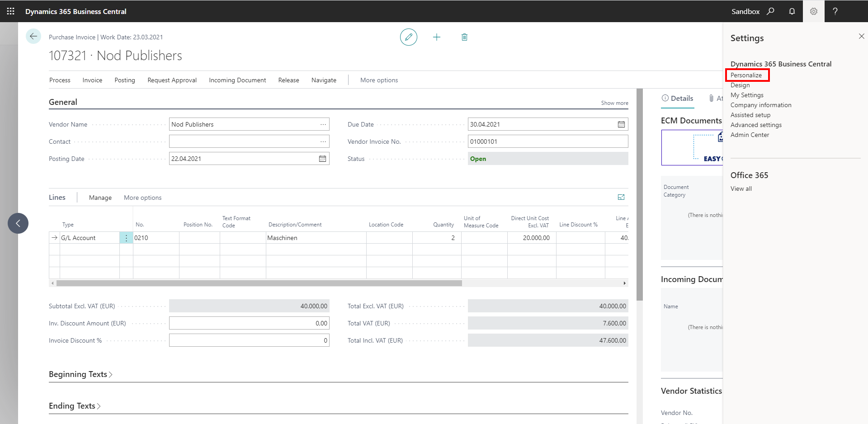Create new invoice with plus icon

(x=437, y=37)
